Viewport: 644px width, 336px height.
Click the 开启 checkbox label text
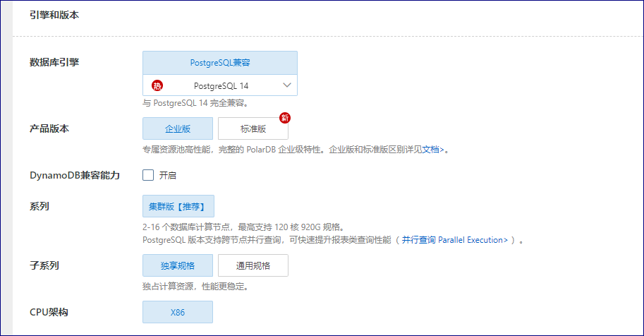point(168,176)
